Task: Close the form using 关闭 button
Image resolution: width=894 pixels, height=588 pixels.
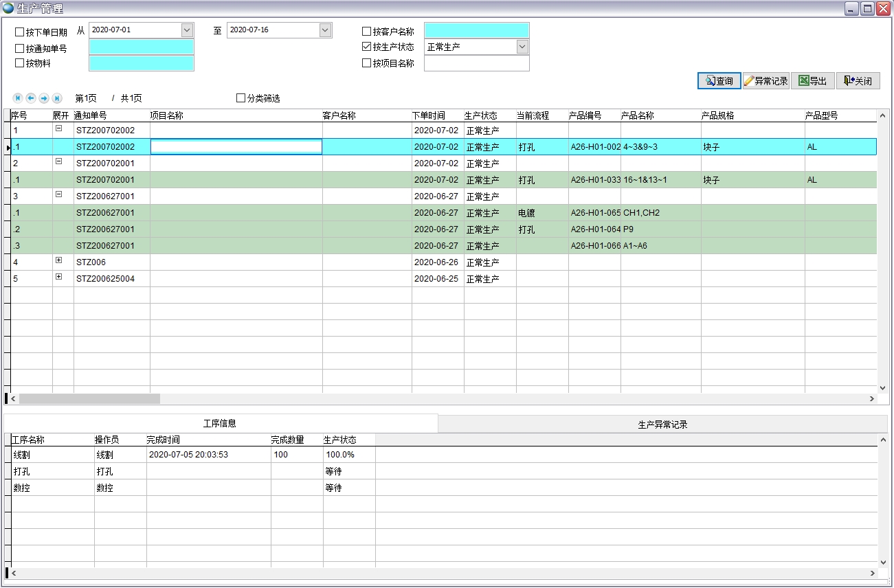Action: click(x=858, y=81)
